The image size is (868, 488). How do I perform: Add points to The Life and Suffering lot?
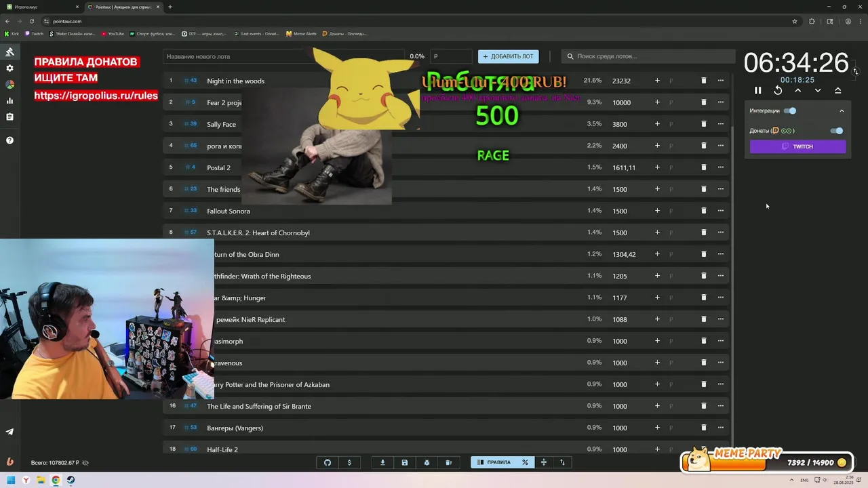click(657, 406)
